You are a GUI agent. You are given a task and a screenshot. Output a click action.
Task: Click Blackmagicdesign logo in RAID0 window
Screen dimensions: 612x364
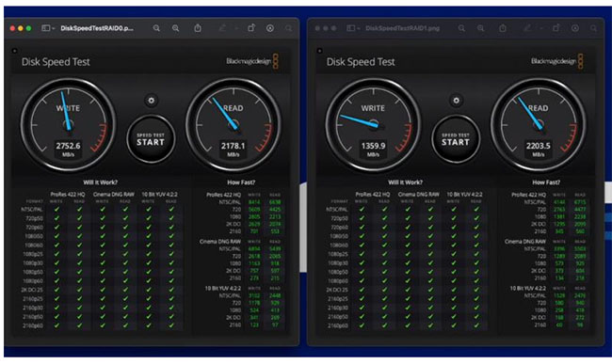pyautogui.click(x=252, y=61)
